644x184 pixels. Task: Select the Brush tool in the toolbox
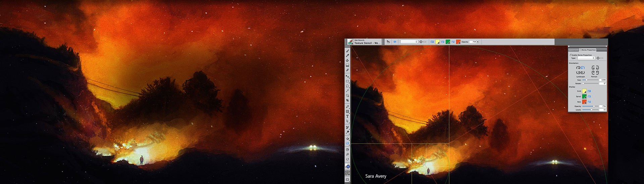coord(347,51)
